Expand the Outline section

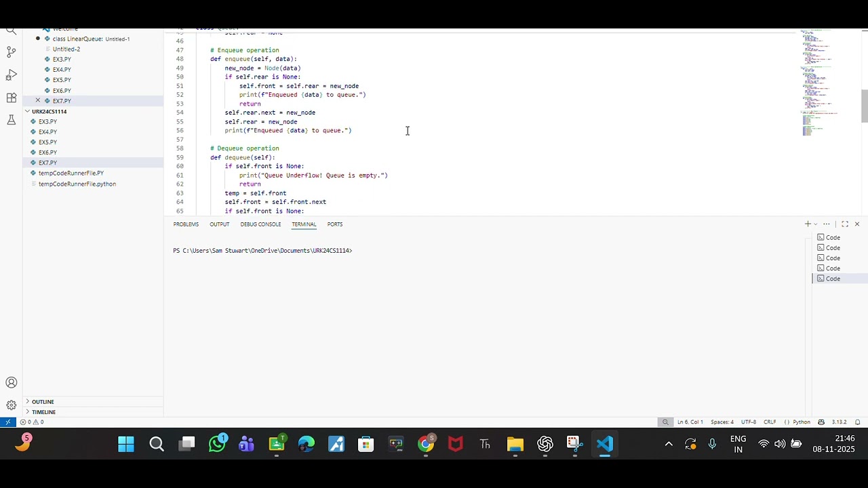(x=42, y=402)
